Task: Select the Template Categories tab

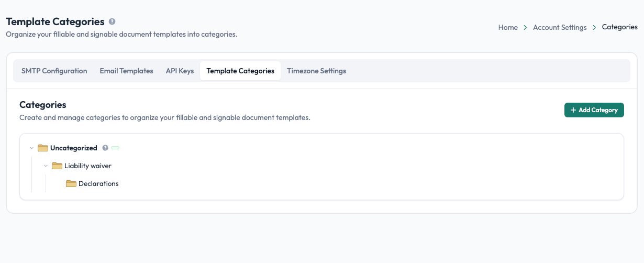Action: 240,71
